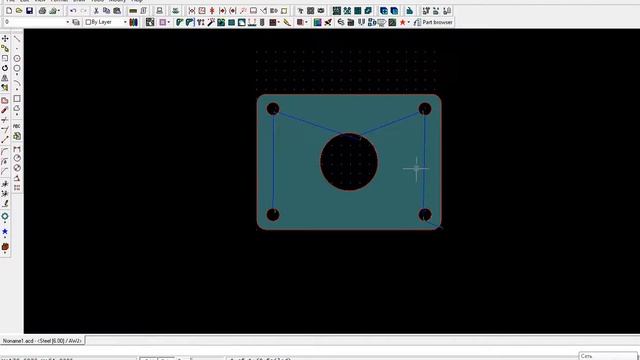The image size is (640, 360).
Task: Undo the last action
Action: (73, 11)
